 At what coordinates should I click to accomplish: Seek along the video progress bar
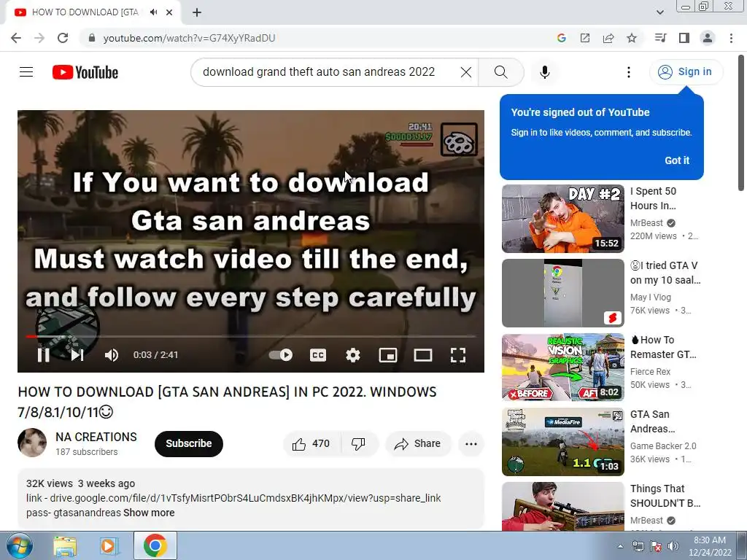[x=251, y=336]
